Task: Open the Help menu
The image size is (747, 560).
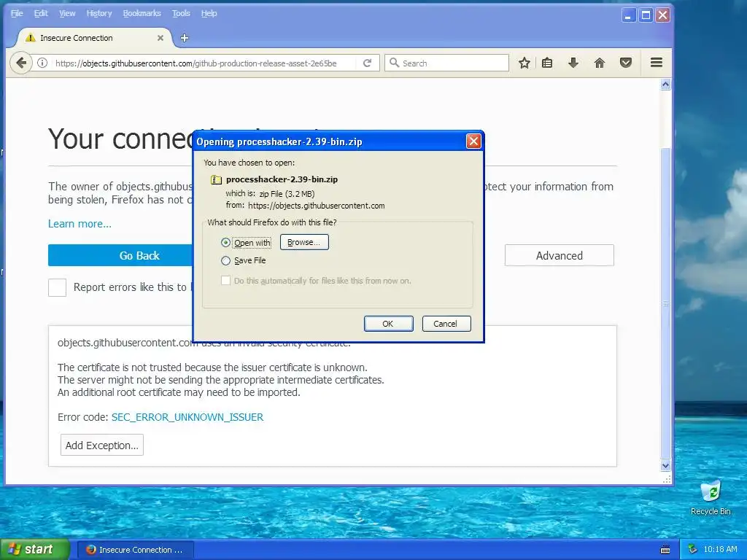Action: 209,13
